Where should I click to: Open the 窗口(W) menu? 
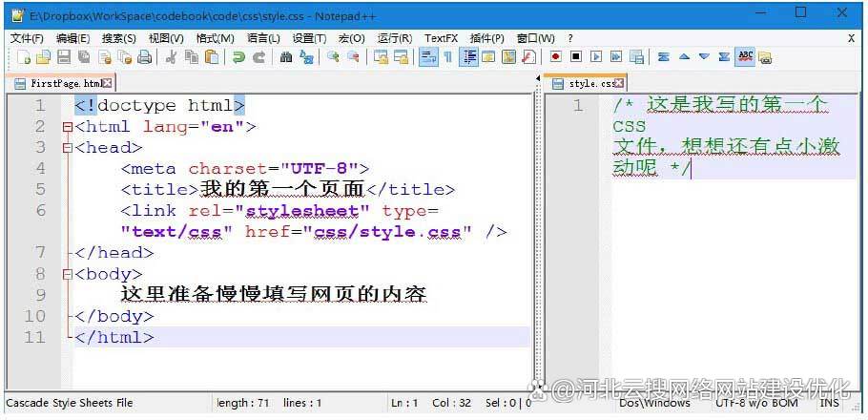click(x=535, y=38)
